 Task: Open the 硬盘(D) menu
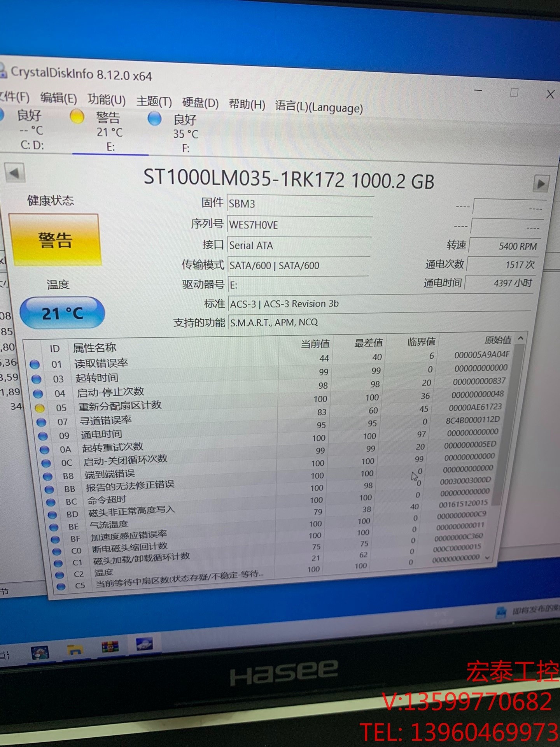point(200,103)
